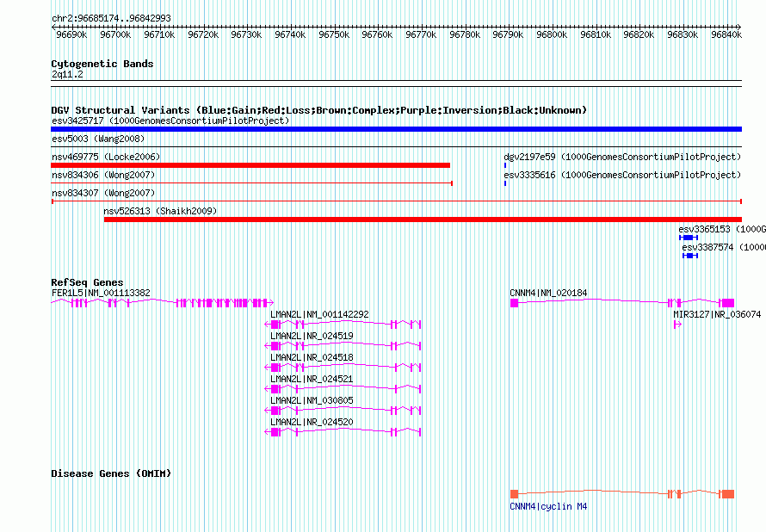Image resolution: width=766 pixels, height=532 pixels.
Task: Open the CNNM4|cyclin M4 OMIM link
Action: (x=548, y=506)
